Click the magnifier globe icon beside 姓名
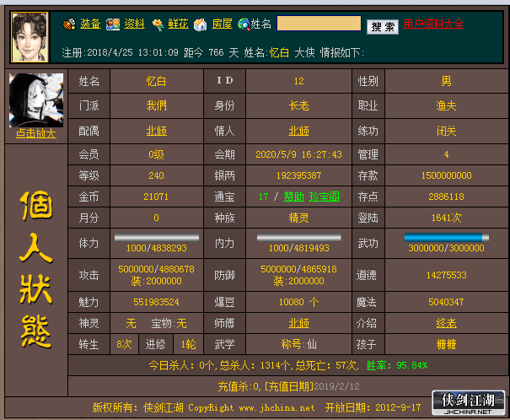510x420 pixels. click(x=244, y=24)
